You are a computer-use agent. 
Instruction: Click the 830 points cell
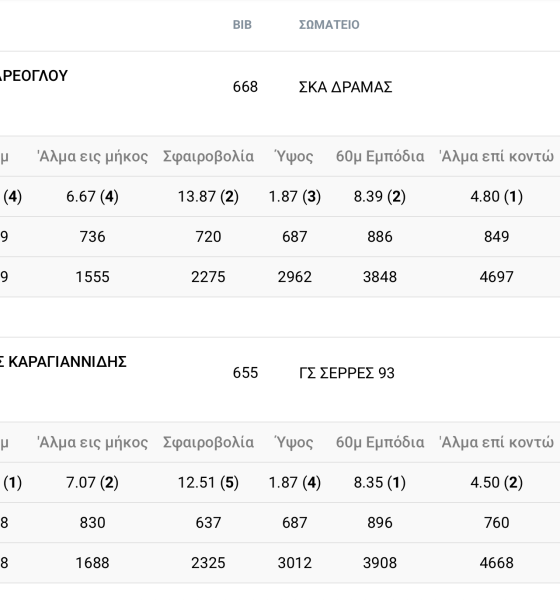[x=92, y=522]
